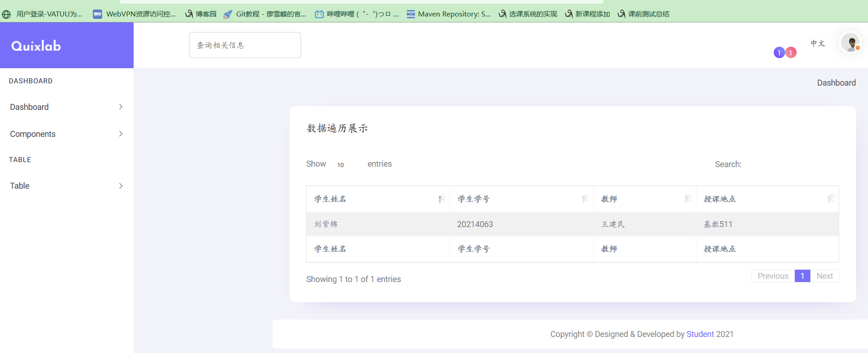Expand the Table sidebar menu
Viewport: 868px width, 353px height.
tap(67, 185)
